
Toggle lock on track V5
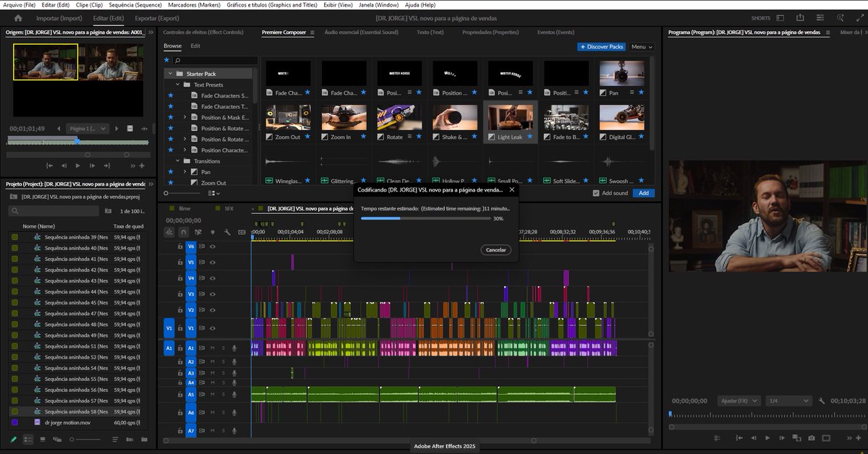pos(180,262)
